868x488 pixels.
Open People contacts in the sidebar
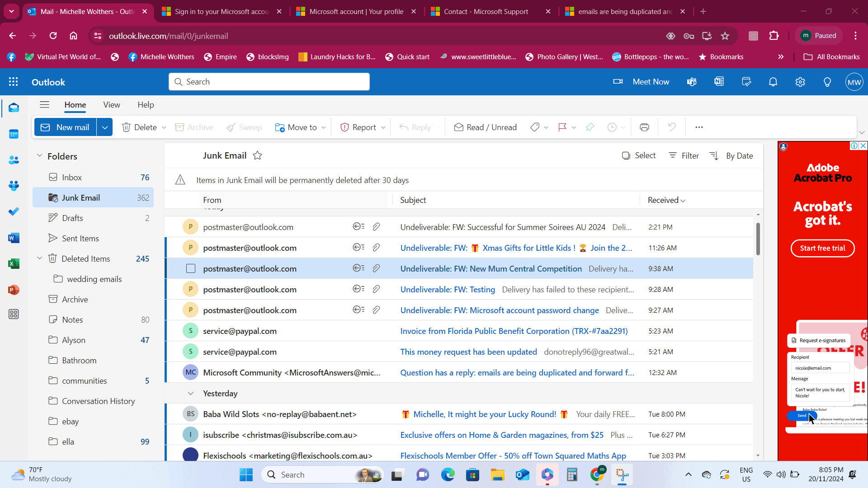(x=14, y=160)
